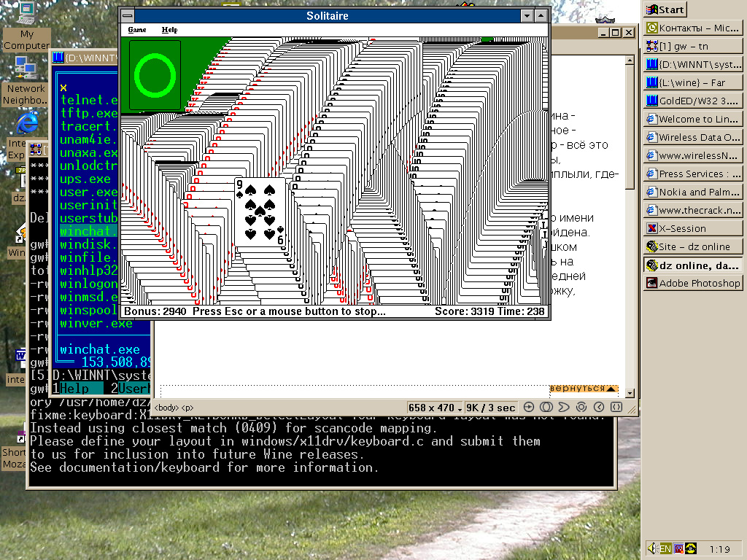
Task: Click the tray clock showing 1:19
Action: pyautogui.click(x=719, y=550)
